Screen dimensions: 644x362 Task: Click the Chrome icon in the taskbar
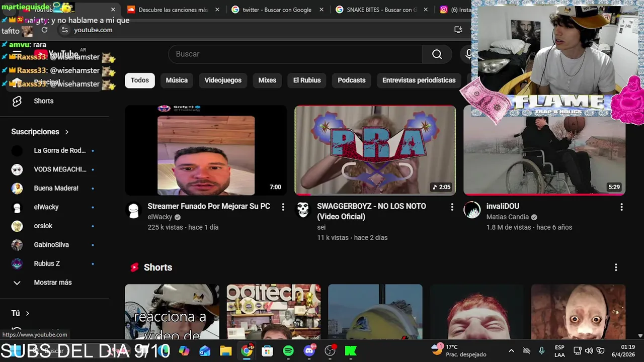247,351
